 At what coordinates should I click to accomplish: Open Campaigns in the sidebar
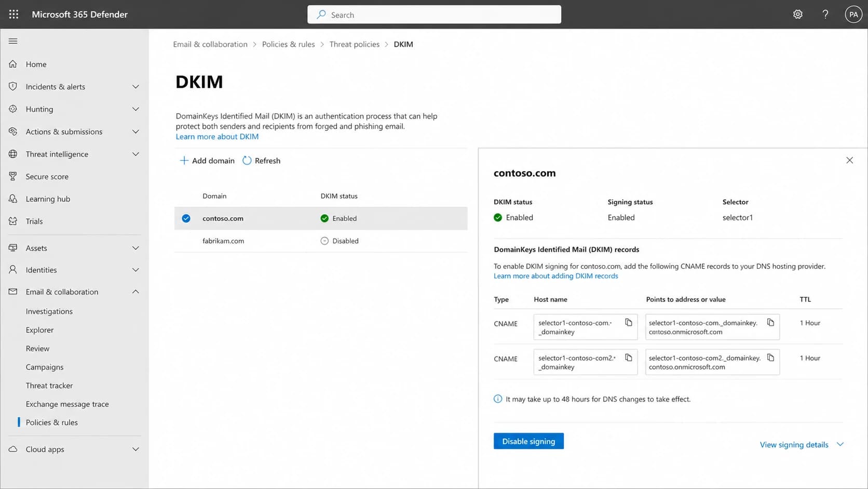[x=45, y=367]
